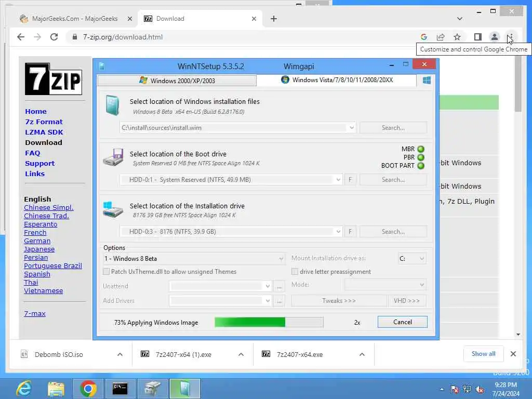Open the Chrome profile avatar
Screen dimensions: 532x399
point(495,37)
